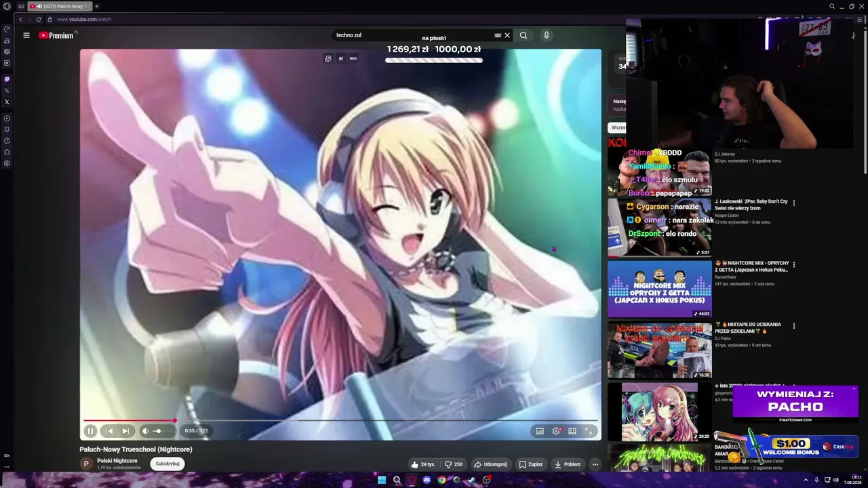Open the MIXTAPE DO UCIEKANIA thumbnail
This screenshot has height=488, width=868.
(659, 350)
